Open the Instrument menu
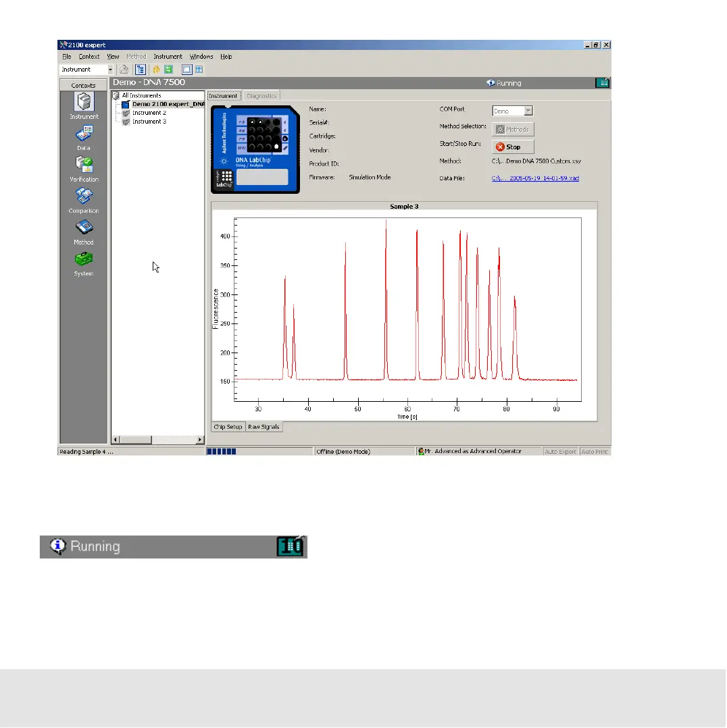 pyautogui.click(x=168, y=57)
